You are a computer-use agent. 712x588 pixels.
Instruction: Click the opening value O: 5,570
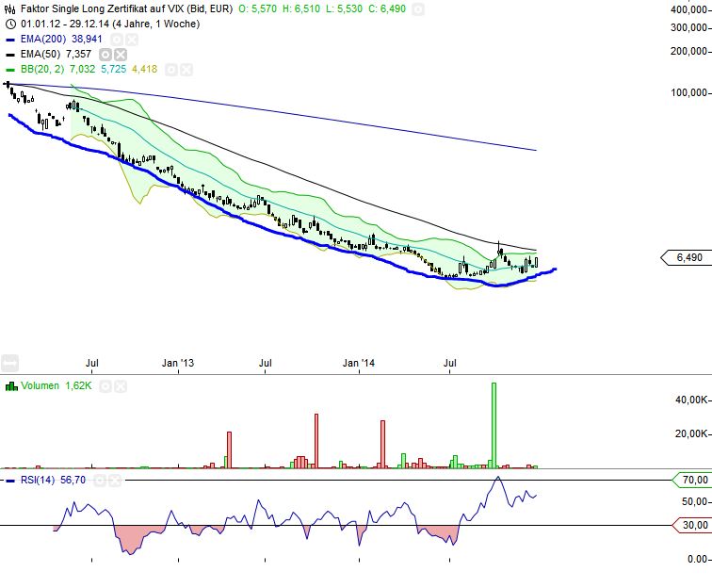pyautogui.click(x=258, y=8)
